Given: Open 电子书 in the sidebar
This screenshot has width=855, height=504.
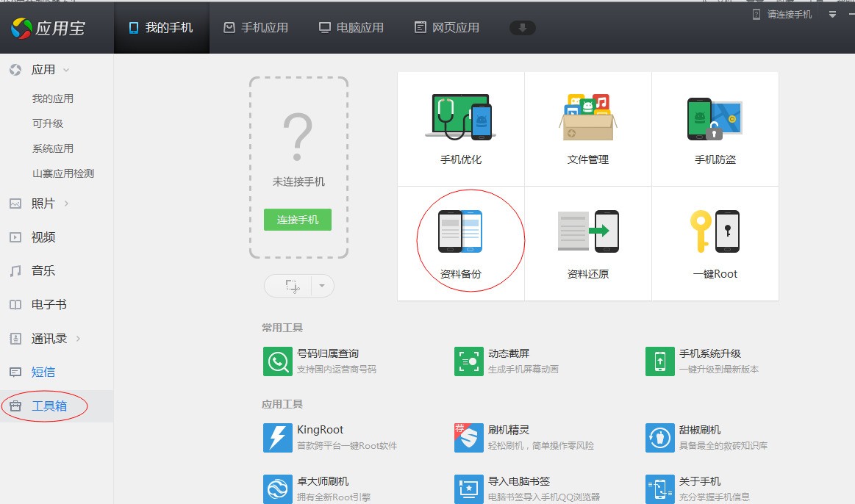Looking at the screenshot, I should click(x=49, y=305).
